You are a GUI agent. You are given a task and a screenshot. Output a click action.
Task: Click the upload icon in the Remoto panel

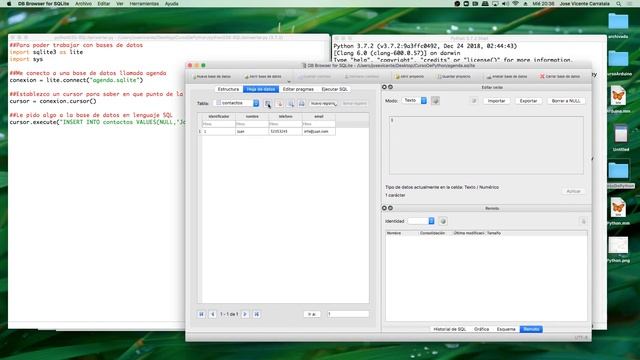583,221
